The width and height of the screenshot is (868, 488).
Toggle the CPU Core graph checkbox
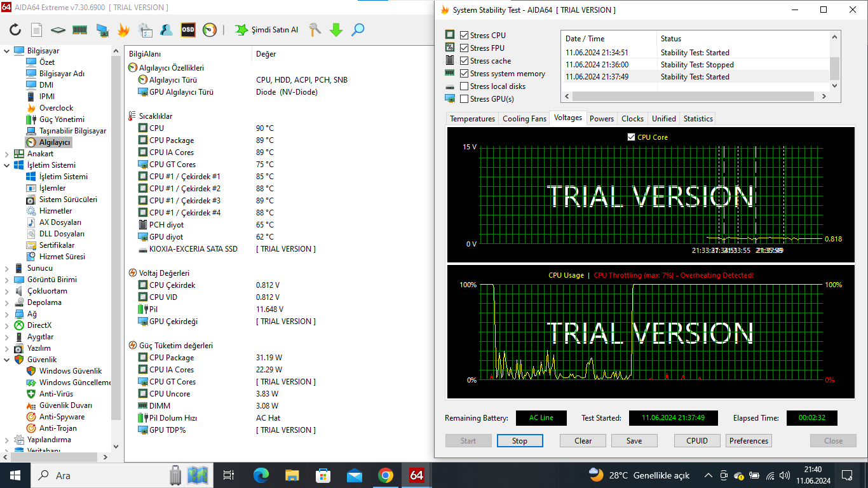(x=631, y=137)
